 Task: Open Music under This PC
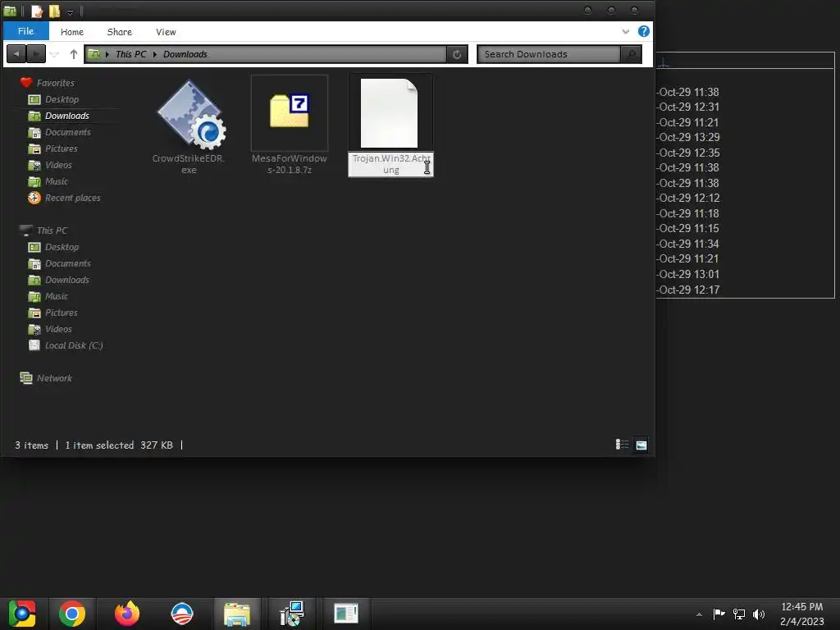(x=57, y=296)
